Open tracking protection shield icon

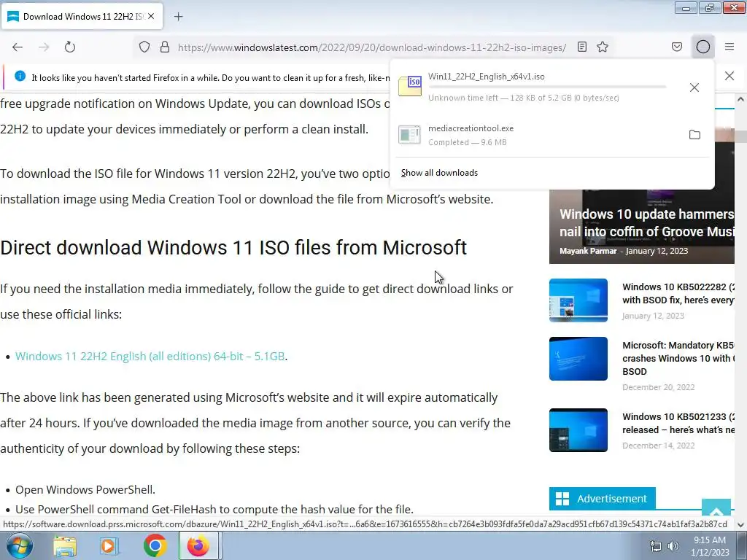coord(144,47)
